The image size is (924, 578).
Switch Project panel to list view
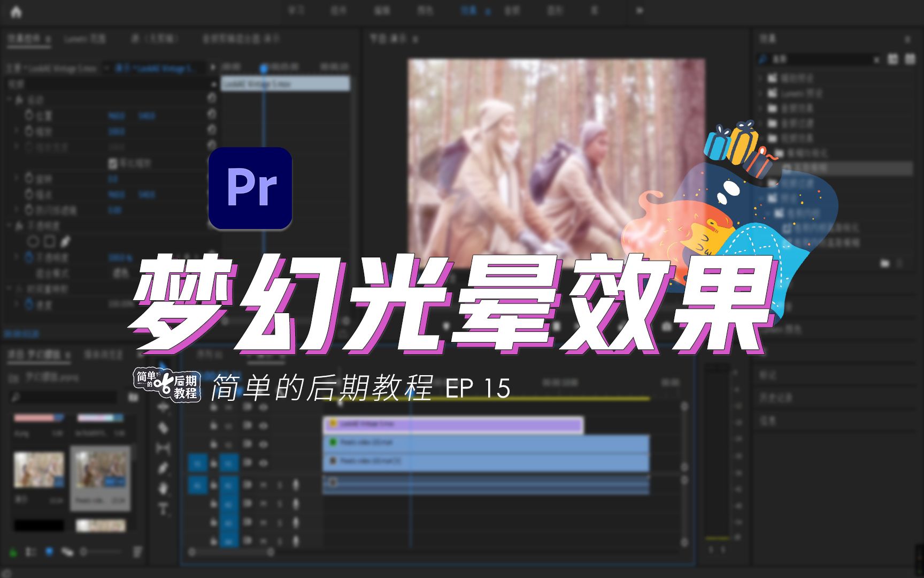pyautogui.click(x=30, y=551)
